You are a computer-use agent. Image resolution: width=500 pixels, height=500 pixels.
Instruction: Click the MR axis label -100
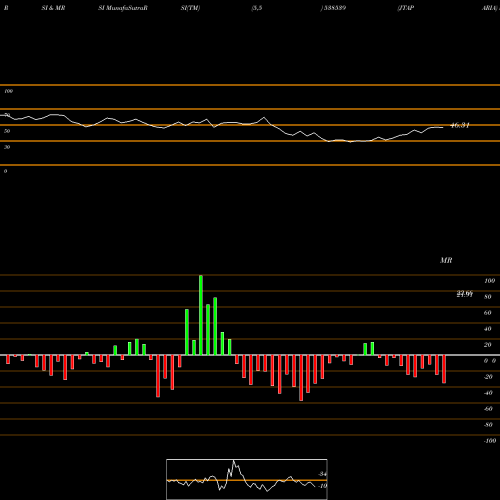pos(490,441)
